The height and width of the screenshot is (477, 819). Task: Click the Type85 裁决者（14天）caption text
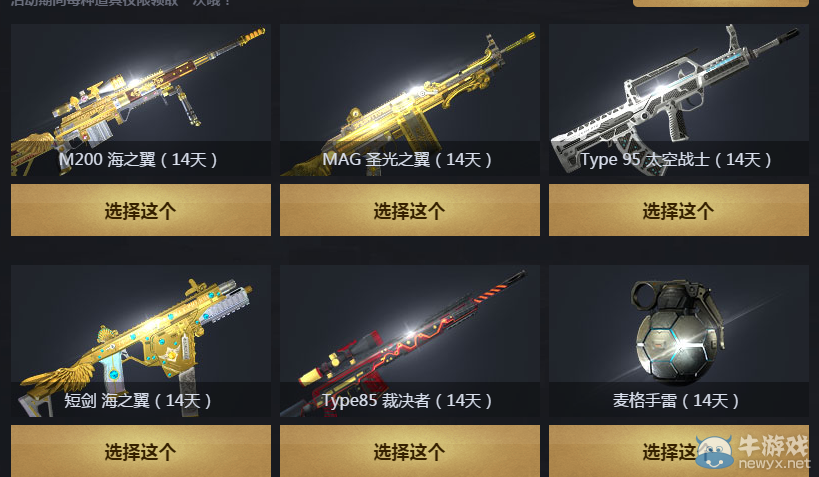coord(407,400)
